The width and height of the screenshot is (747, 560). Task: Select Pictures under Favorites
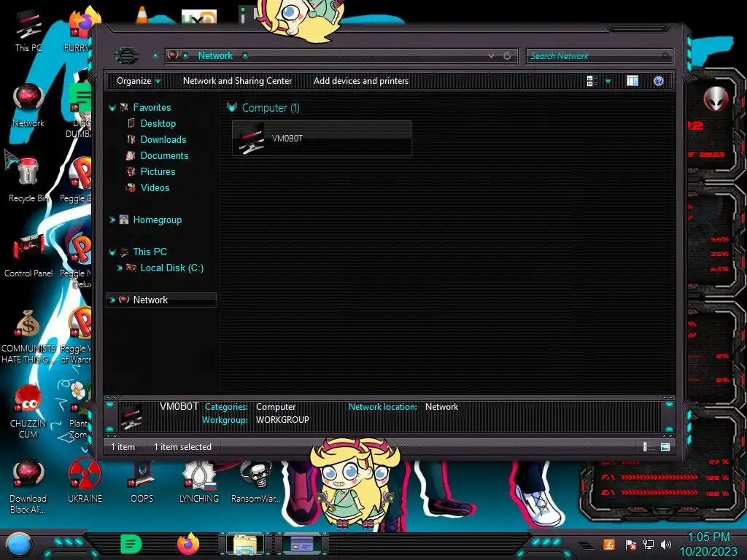coord(158,171)
